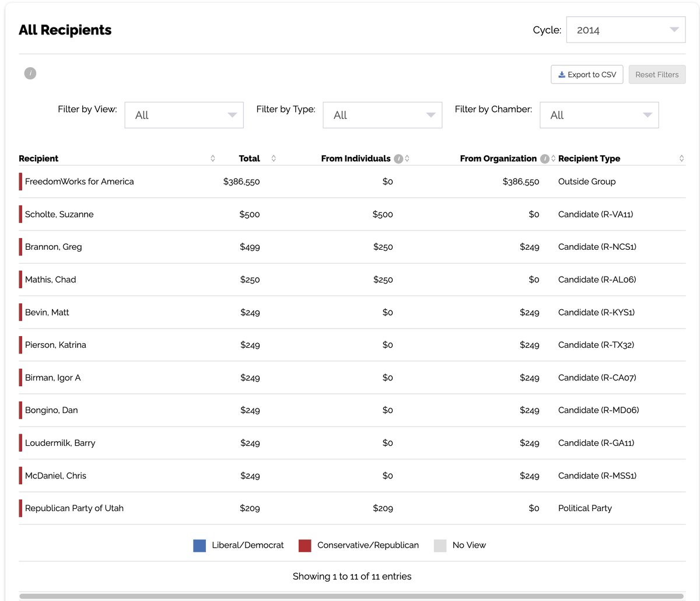Select Bevin, Matt recipient name
The width and height of the screenshot is (700, 601).
(x=47, y=312)
